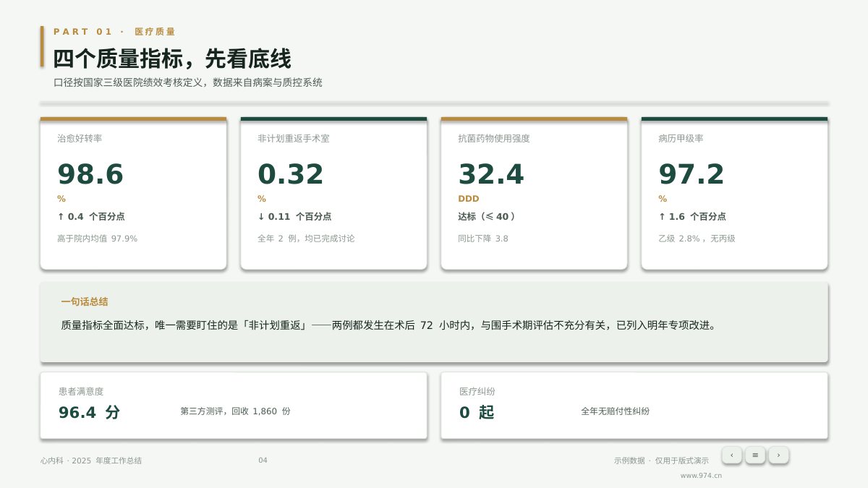Click the page number 04
Image resolution: width=868 pixels, height=488 pixels.
tap(263, 461)
